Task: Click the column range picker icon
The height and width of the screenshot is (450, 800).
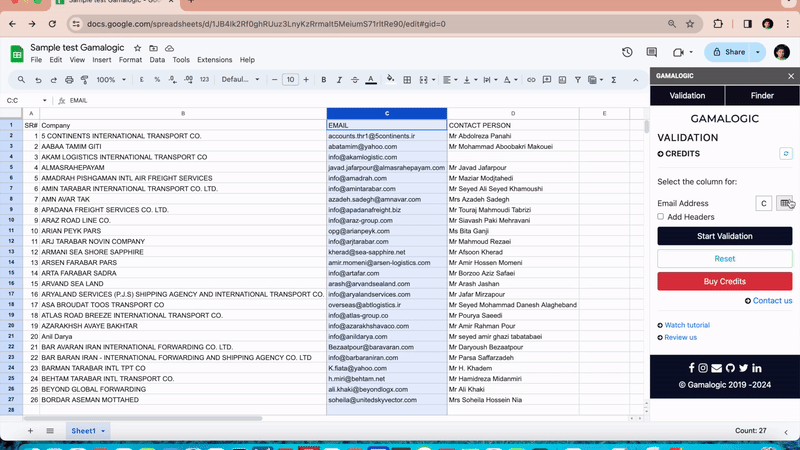Action: click(x=785, y=203)
